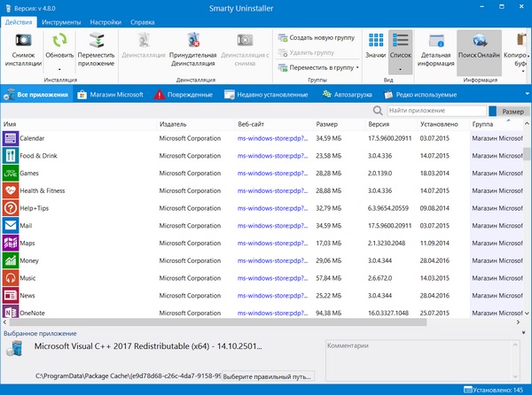This screenshot has height=395, width=532.
Task: Click the Поиск Онлайн globe icon
Action: click(x=478, y=41)
